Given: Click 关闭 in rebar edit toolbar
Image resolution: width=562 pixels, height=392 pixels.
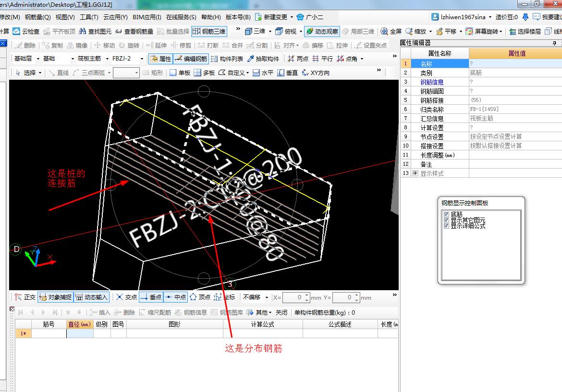Looking at the screenshot, I should [281, 312].
